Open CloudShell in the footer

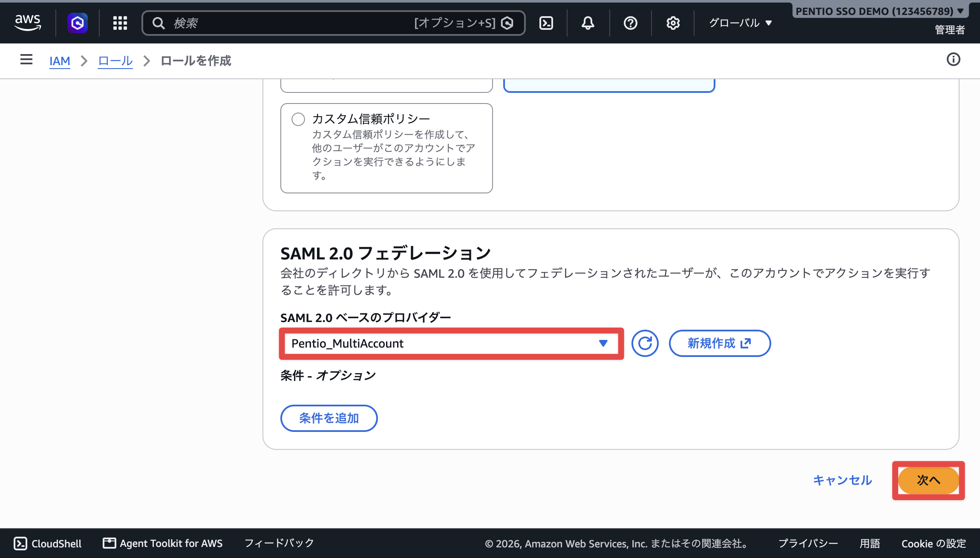48,544
